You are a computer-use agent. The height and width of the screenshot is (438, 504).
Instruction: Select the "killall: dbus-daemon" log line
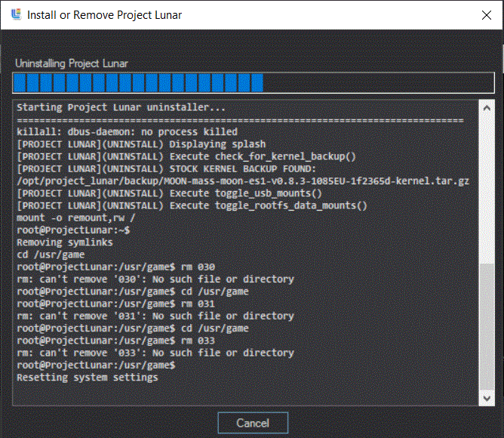[127, 132]
